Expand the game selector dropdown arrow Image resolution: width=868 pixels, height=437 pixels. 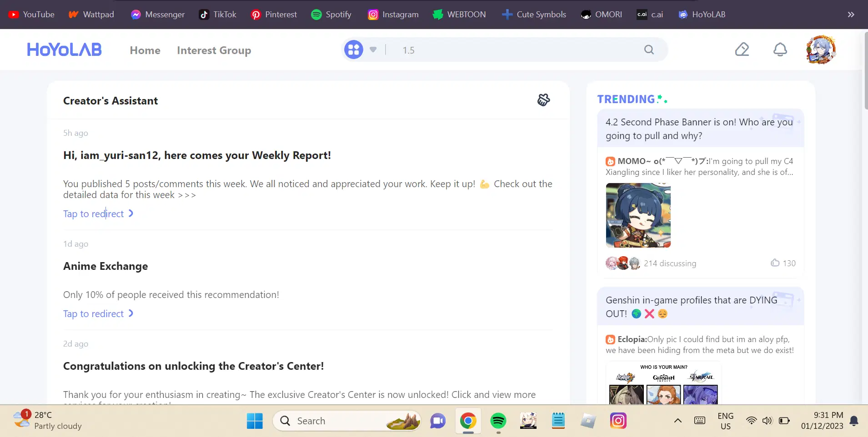pyautogui.click(x=373, y=50)
